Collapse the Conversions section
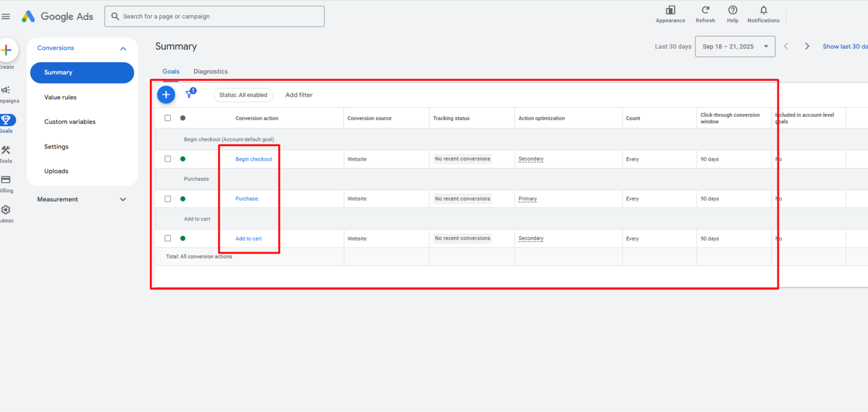 (123, 49)
